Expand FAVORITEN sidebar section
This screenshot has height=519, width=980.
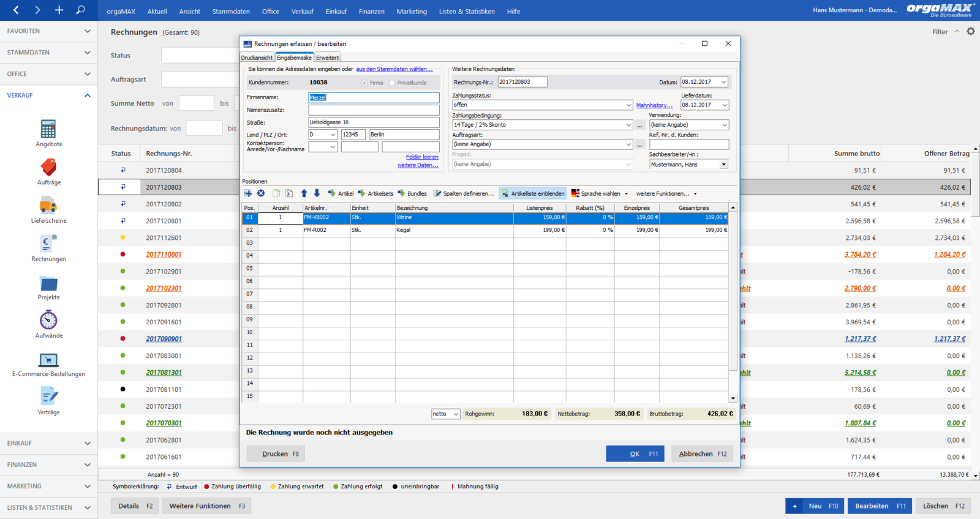click(x=48, y=31)
